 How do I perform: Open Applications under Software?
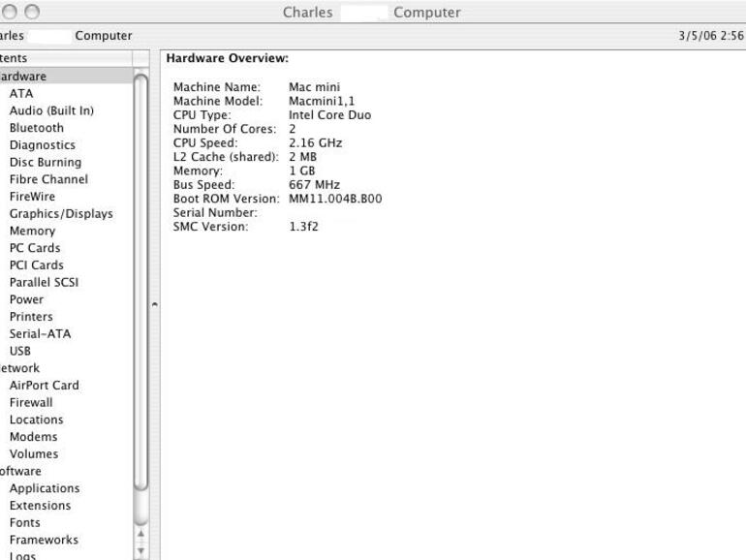pos(45,488)
